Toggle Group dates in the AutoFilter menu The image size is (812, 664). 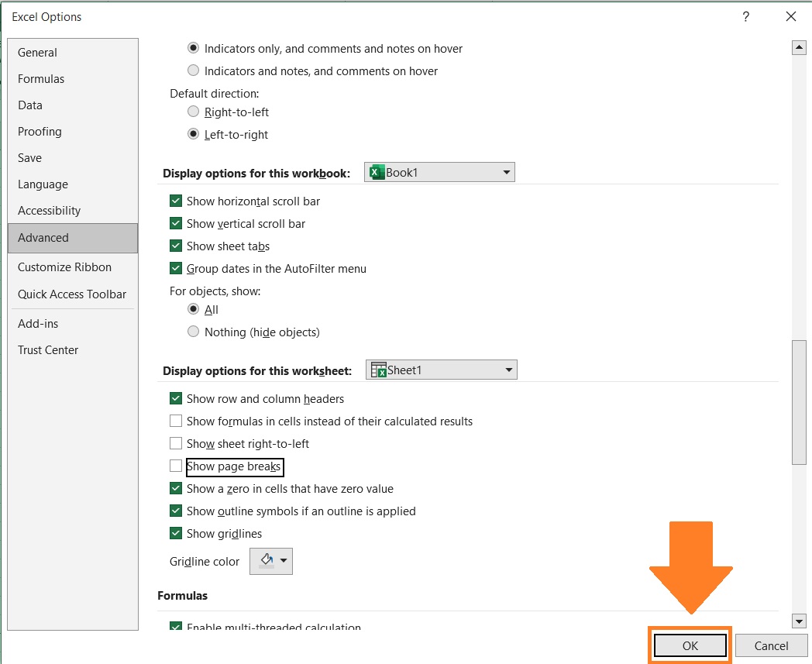(x=176, y=268)
